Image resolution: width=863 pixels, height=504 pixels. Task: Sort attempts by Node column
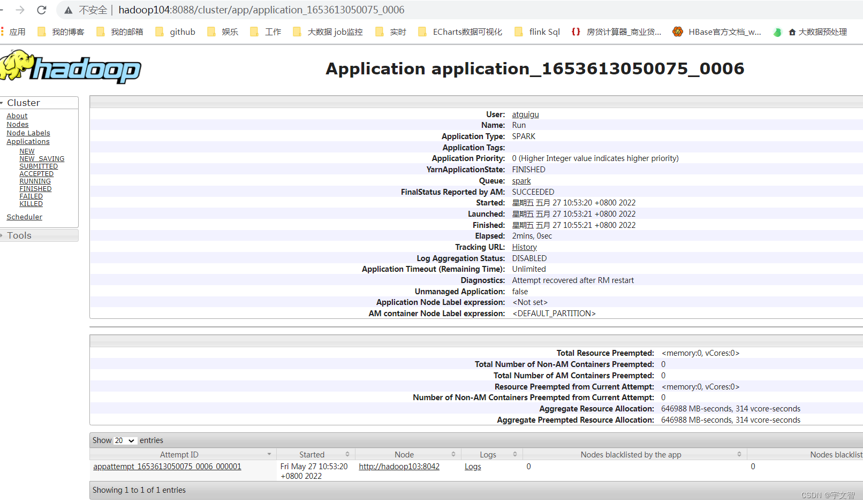(407, 454)
